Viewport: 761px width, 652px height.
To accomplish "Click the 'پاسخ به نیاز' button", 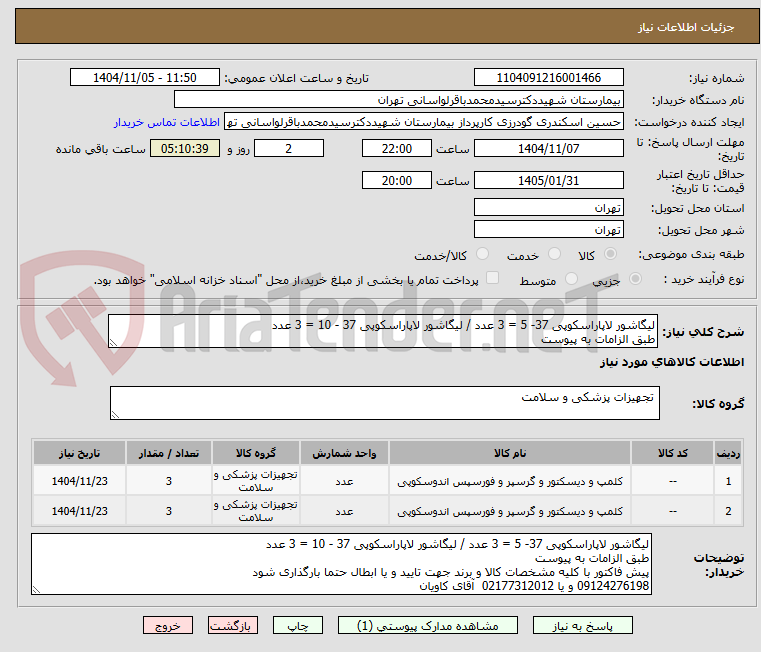I will 582,625.
